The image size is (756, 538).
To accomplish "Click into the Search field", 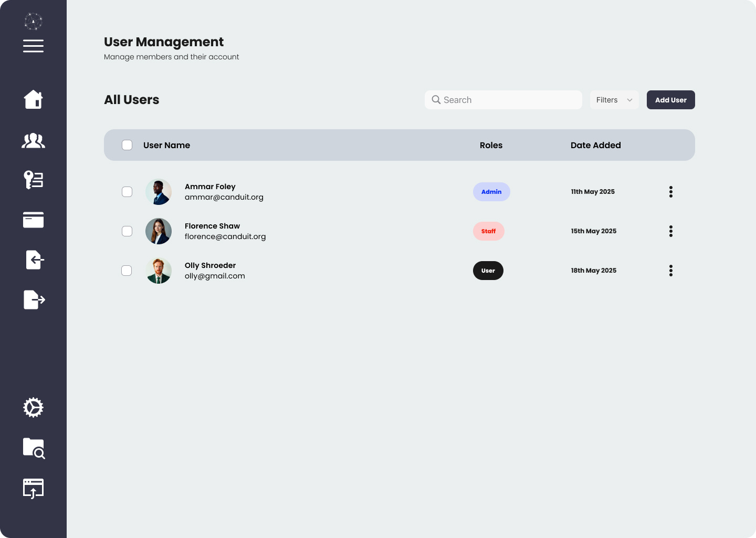I will [503, 100].
